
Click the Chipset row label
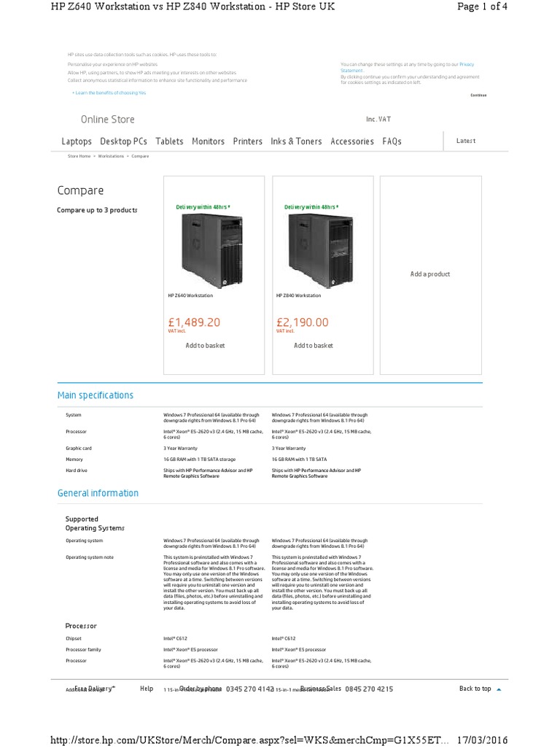pyautogui.click(x=74, y=639)
